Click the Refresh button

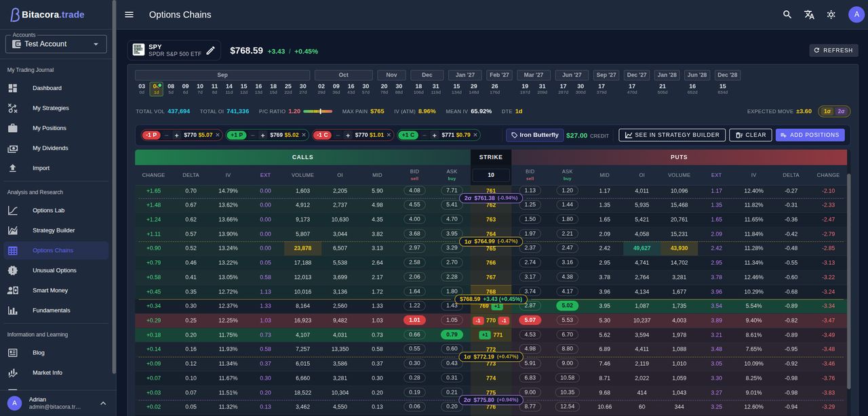(833, 50)
